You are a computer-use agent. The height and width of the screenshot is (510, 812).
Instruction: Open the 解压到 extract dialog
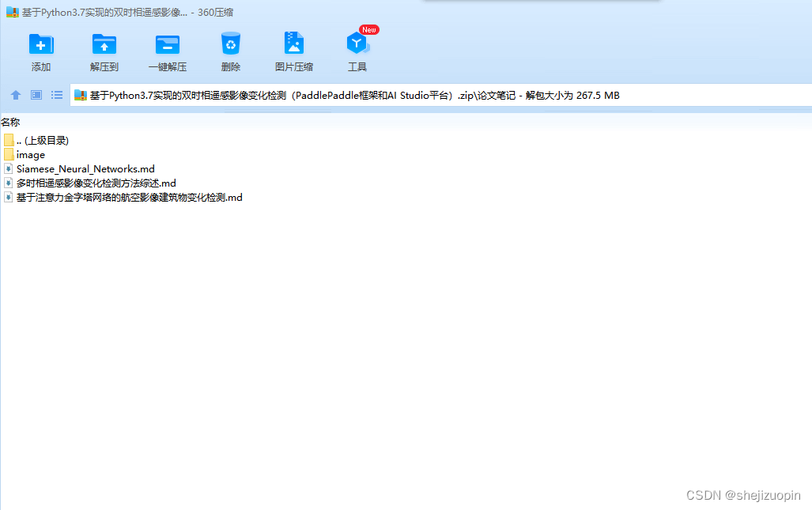coord(104,49)
